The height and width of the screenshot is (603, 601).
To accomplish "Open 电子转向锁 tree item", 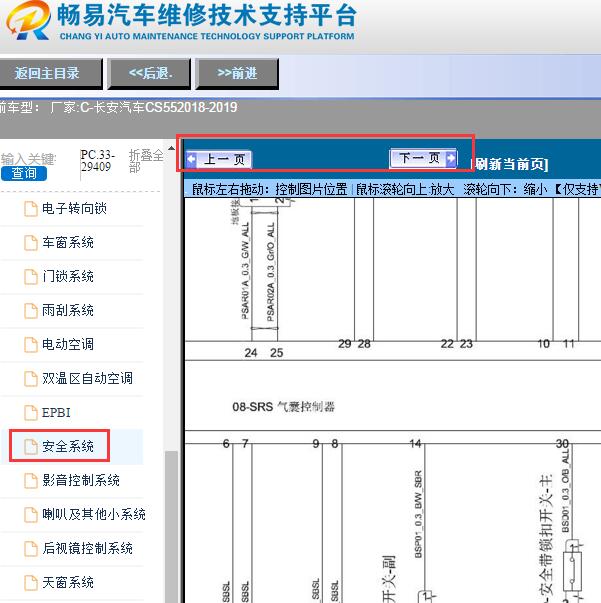I will click(74, 208).
